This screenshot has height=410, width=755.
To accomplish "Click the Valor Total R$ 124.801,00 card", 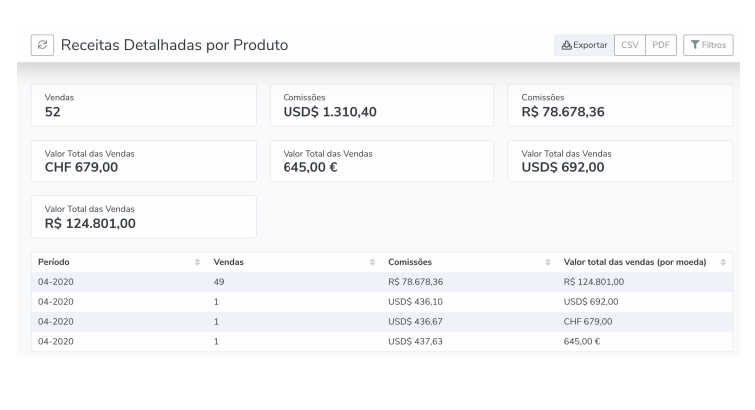I will coord(143,217).
